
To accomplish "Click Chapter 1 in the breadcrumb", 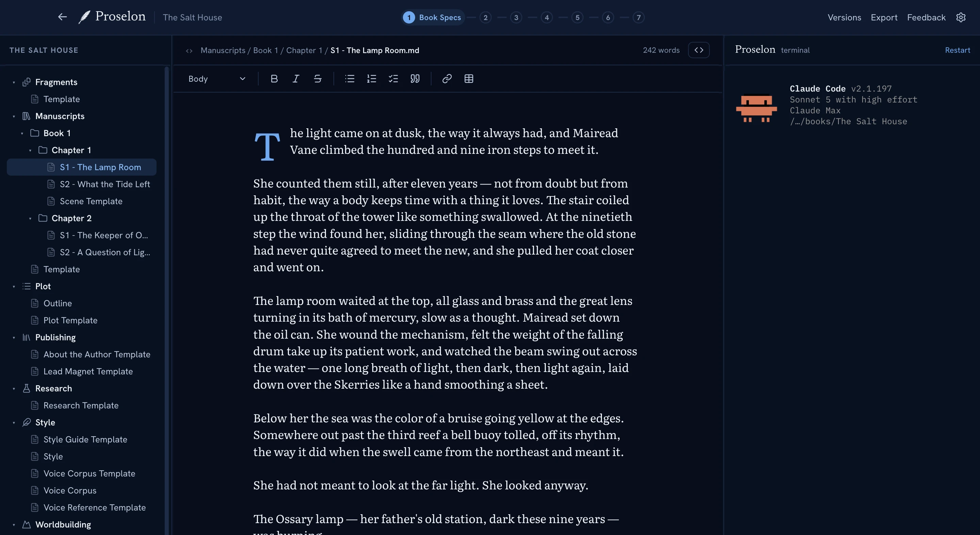I will click(304, 50).
